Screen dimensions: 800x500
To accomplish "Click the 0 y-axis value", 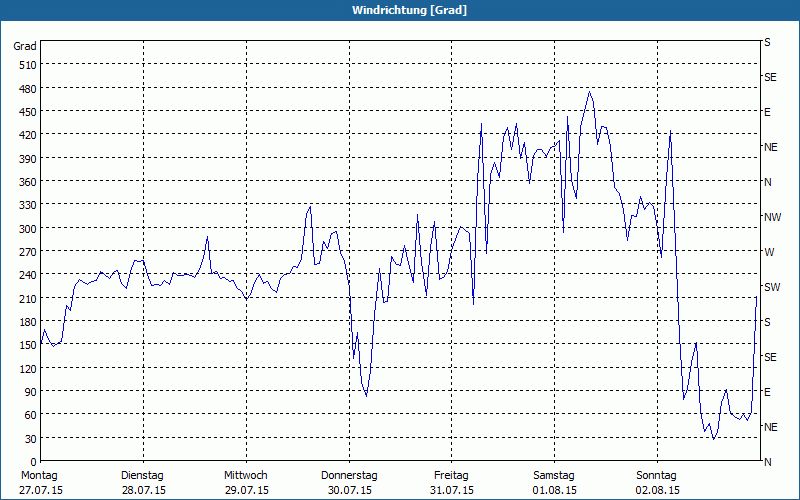I will [34, 462].
